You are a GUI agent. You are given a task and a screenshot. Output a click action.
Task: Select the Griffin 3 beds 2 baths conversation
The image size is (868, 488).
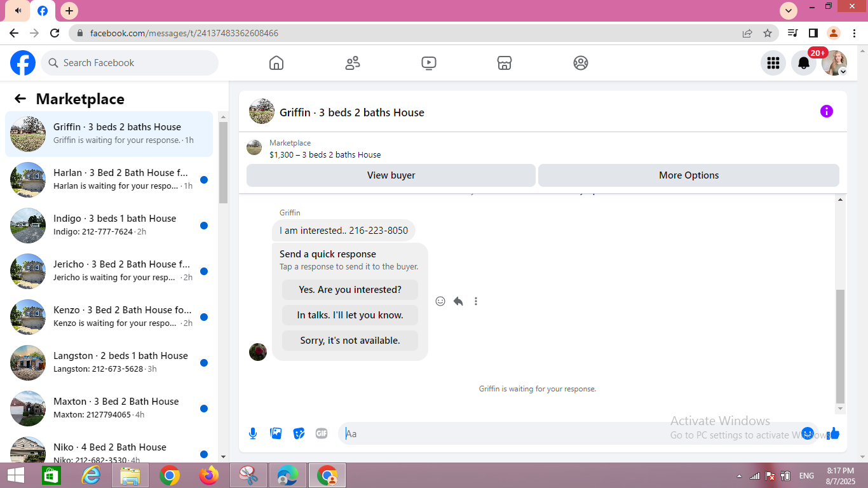coord(109,133)
